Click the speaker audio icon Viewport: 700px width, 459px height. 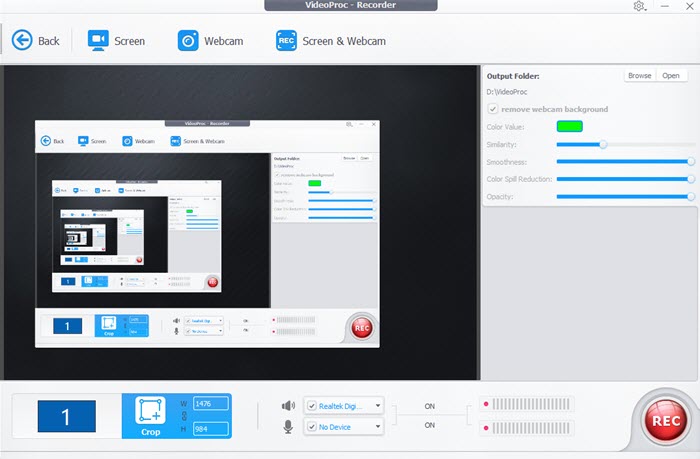tap(288, 405)
